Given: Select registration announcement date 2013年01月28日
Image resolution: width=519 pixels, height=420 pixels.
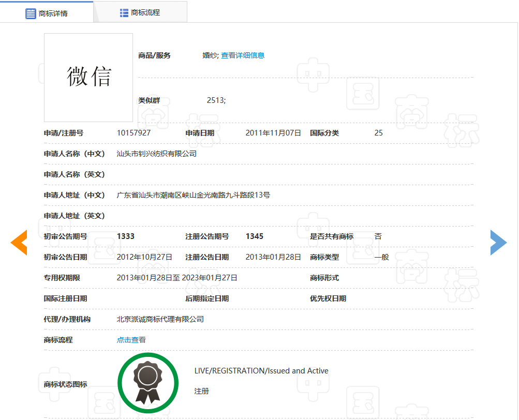Looking at the screenshot, I should 273,257.
